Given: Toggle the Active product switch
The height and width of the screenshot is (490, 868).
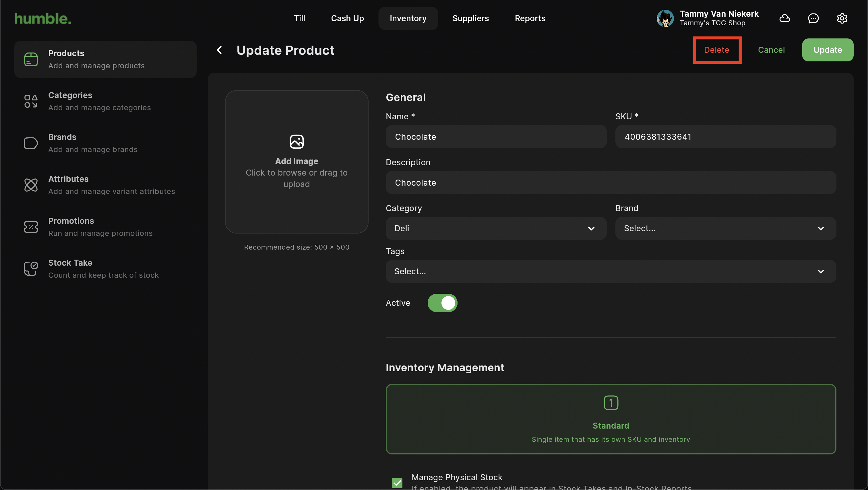Looking at the screenshot, I should tap(442, 303).
